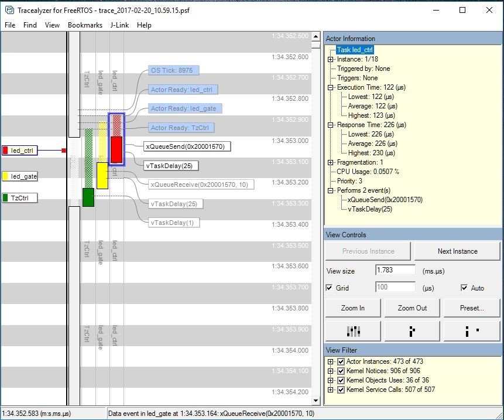Image resolution: width=504 pixels, height=420 pixels.
Task: Click the red led_ctrl execution block in trace
Action: pos(116,150)
